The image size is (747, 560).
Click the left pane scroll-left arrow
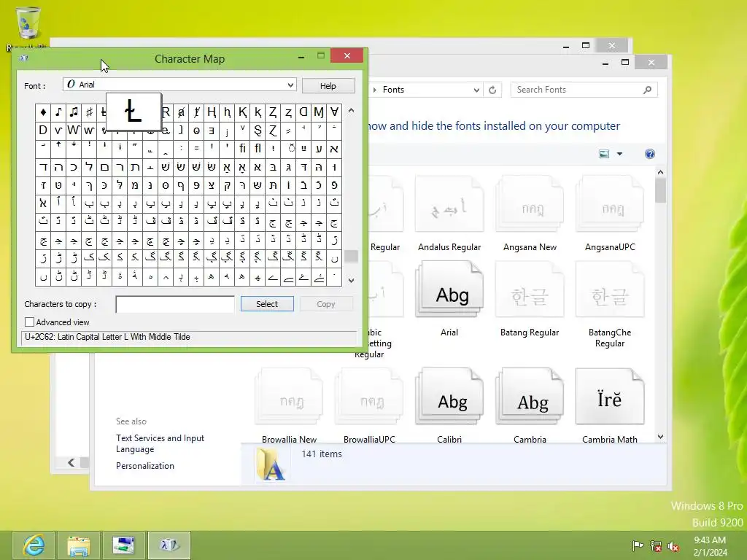[71, 462]
